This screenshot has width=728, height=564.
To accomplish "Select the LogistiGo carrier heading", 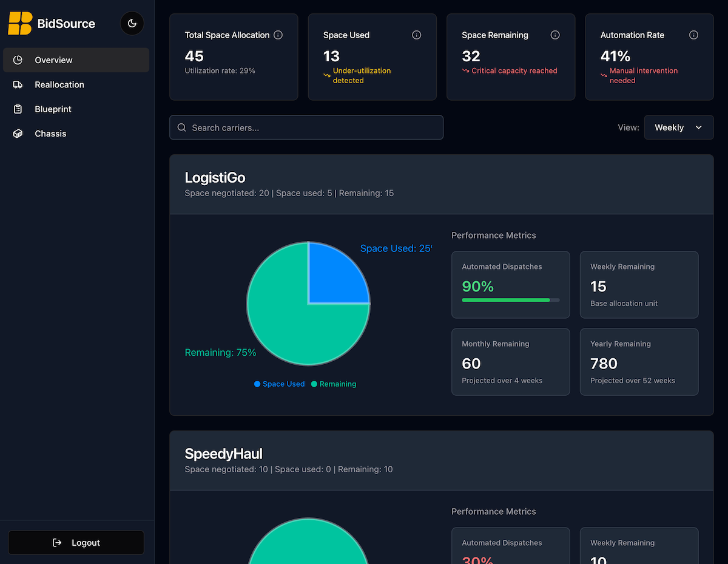I will pos(215,177).
